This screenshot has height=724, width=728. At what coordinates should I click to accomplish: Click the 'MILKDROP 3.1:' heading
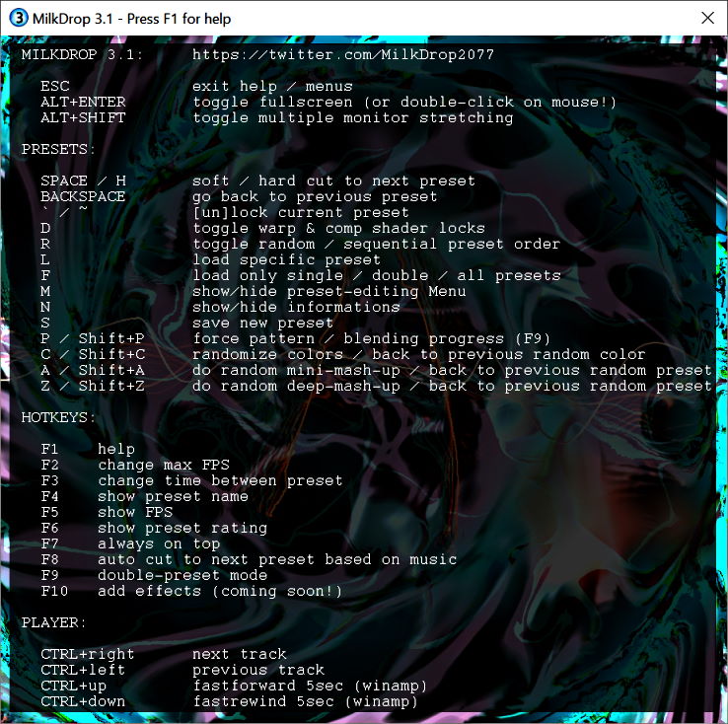coord(82,54)
